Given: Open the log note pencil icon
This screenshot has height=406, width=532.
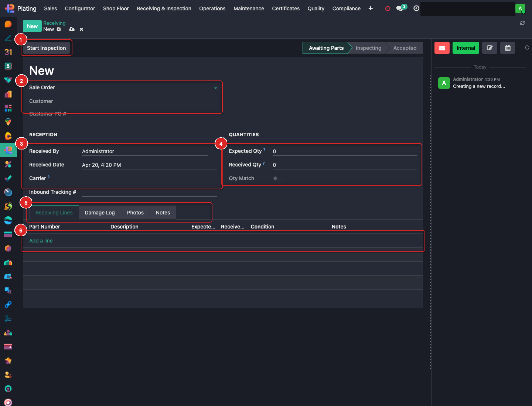Looking at the screenshot, I should 490,48.
